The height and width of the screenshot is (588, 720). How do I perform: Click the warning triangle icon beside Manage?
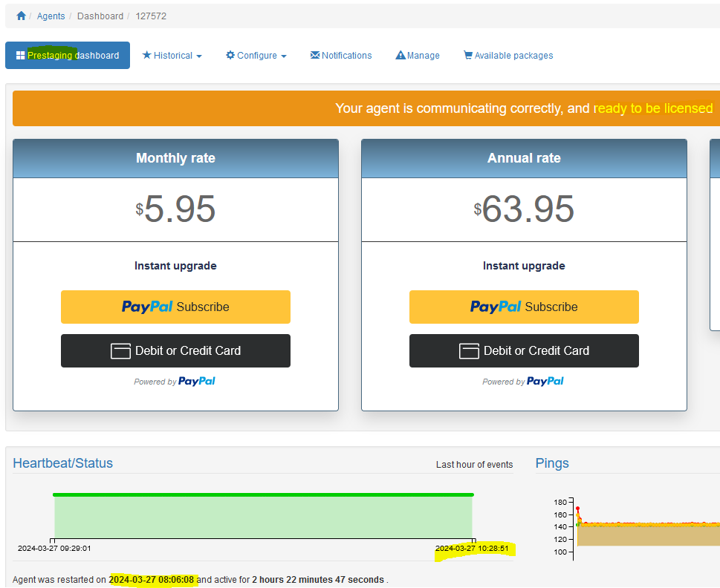tap(400, 55)
